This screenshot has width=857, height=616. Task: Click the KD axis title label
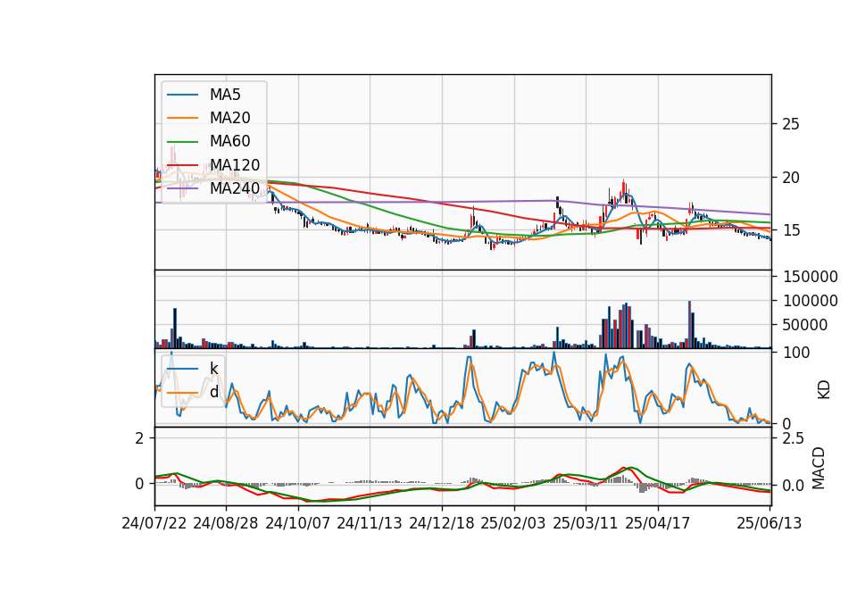pyautogui.click(x=824, y=389)
